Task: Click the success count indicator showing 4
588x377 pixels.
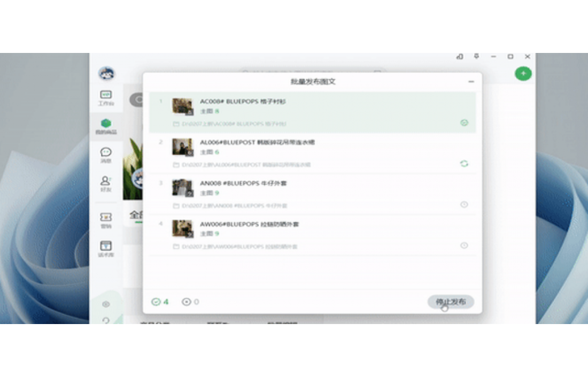Action: [160, 302]
